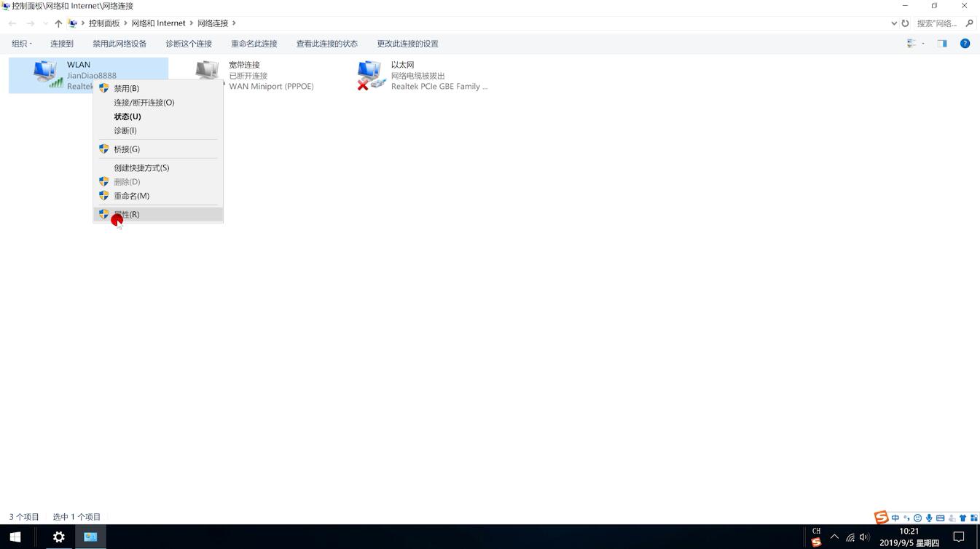This screenshot has height=549, width=980.
Task: Open the smiley emoji icon on IME bar
Action: point(918,518)
